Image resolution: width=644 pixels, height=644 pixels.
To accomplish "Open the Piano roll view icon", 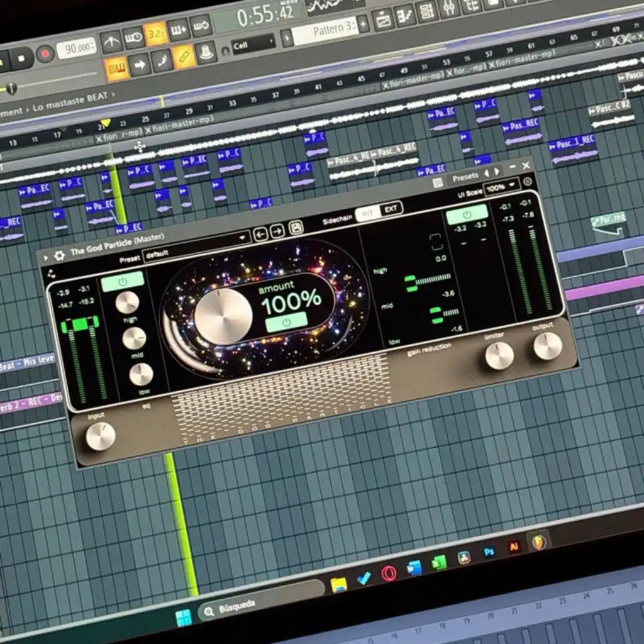I will click(x=405, y=15).
